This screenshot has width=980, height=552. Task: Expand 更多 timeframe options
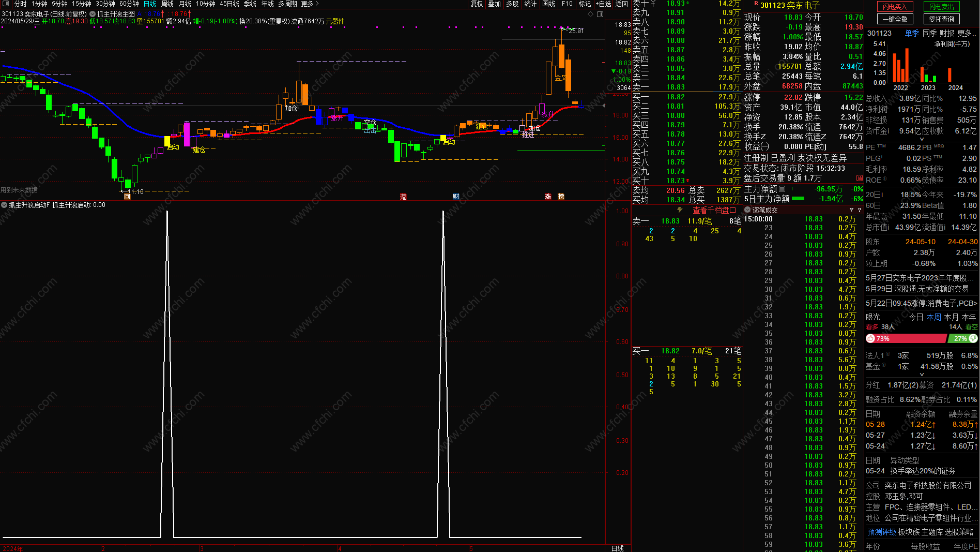(310, 4)
